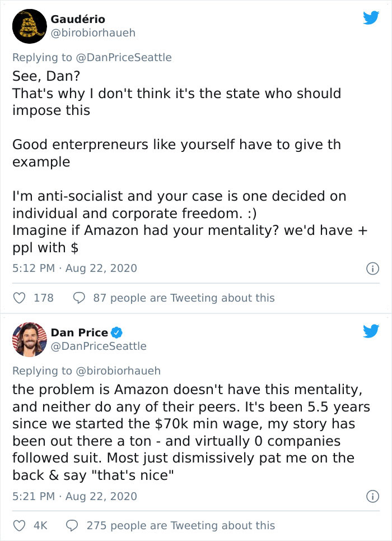Image resolution: width=392 pixels, height=541 pixels.
Task: Click the Twitter bird logo on Dan Price's tweet
Action: click(371, 331)
